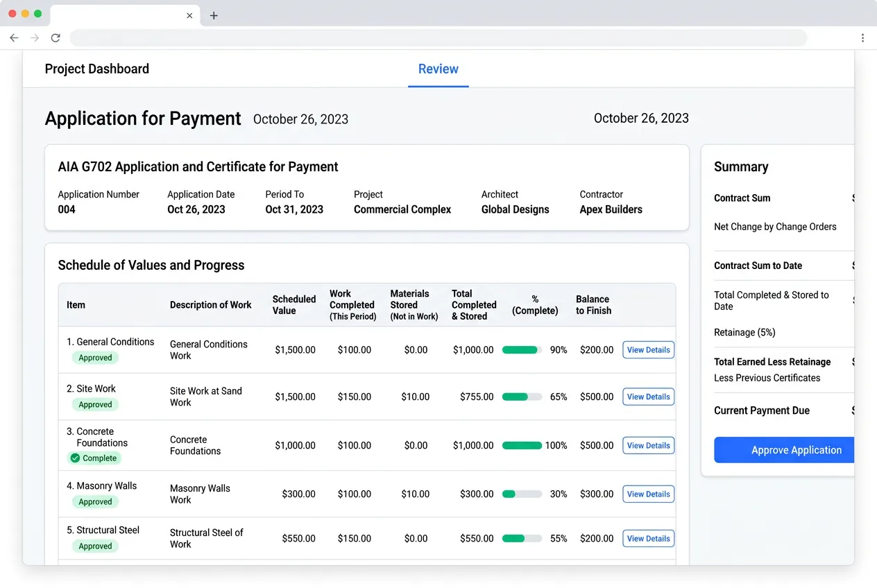The image size is (877, 588).
Task: Click the browser address bar
Action: point(438,37)
